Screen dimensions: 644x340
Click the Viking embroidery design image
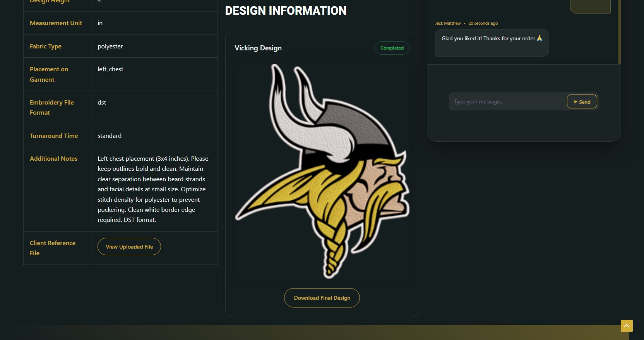[x=322, y=171]
